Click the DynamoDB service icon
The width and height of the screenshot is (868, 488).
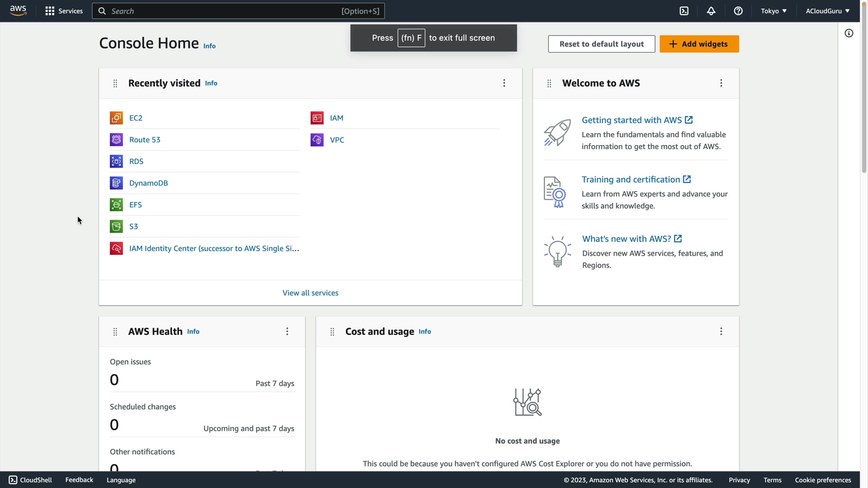pos(116,183)
